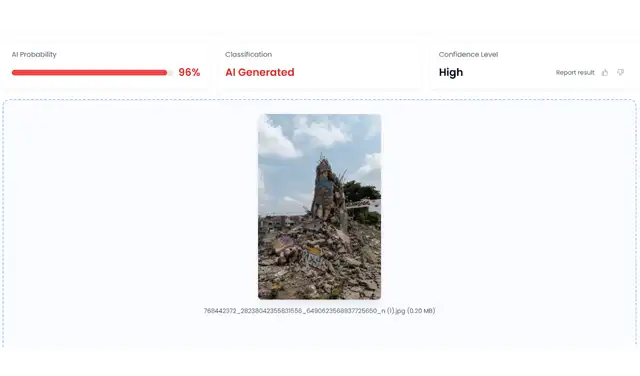Viewport: 640px width, 376px height.
Task: Click the Classification heading
Action: 248,54
